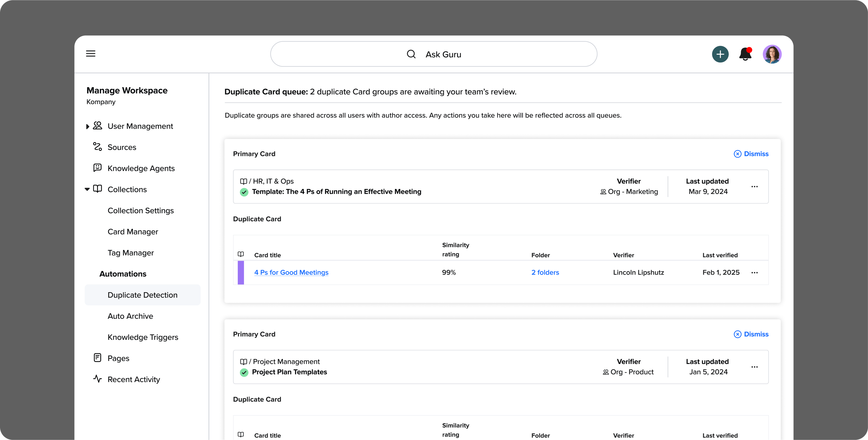Open Card Manager
This screenshot has width=868, height=440.
[x=133, y=232]
